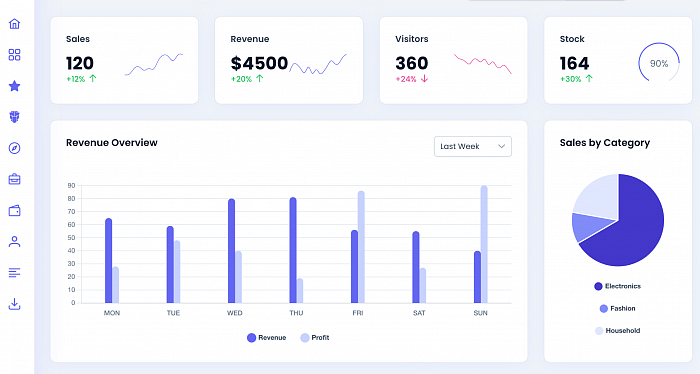Viewport: 700px width, 374px height.
Task: Click the TUE profit bar
Action: click(177, 272)
